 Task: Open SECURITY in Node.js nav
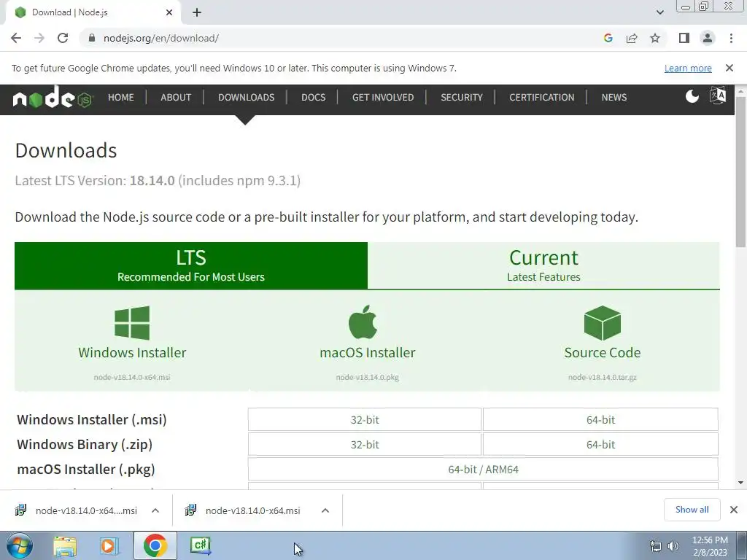pos(462,97)
